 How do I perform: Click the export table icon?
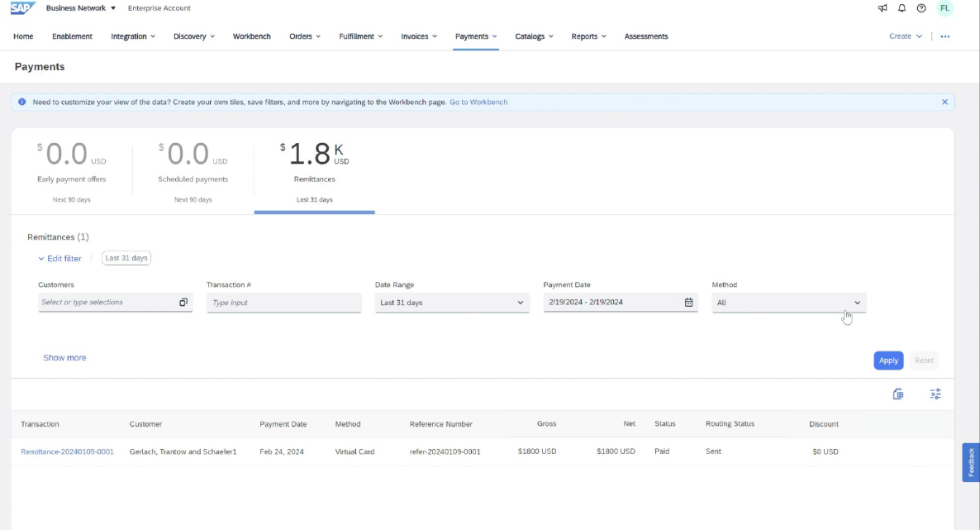coord(898,394)
